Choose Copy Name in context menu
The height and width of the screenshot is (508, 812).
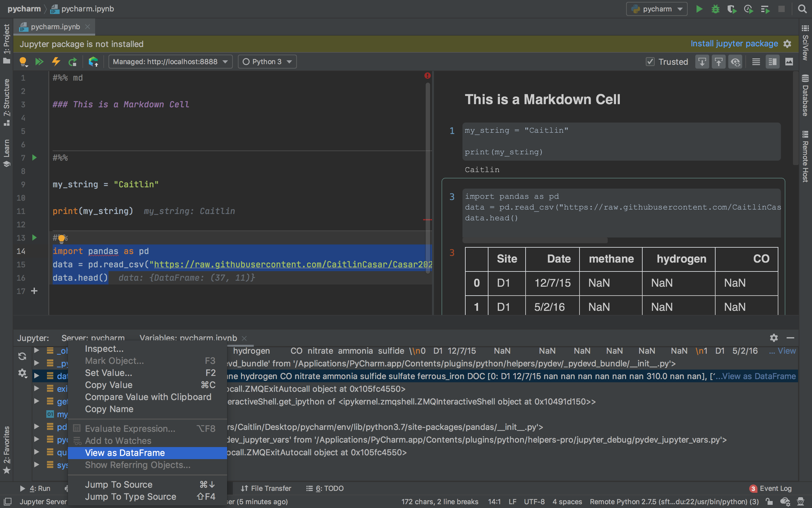147,409
